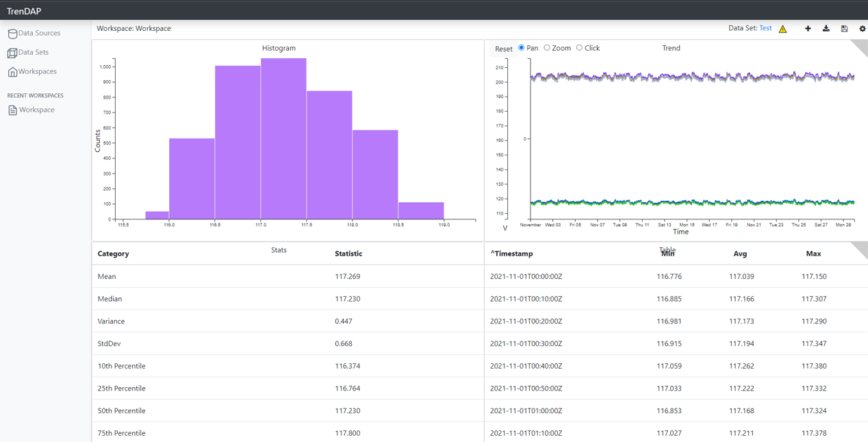Click the download icon in workspace toolbar
Viewport: 868px width, 442px height.
coord(826,29)
